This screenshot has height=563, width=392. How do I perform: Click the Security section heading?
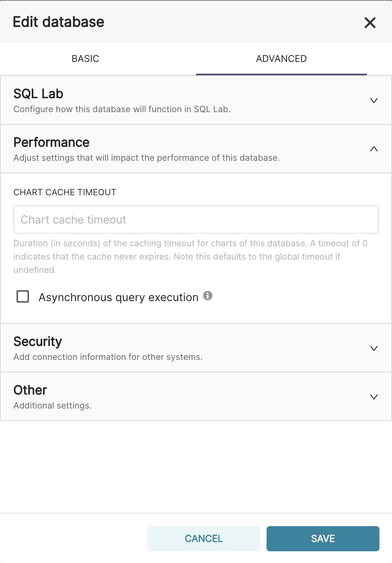(38, 342)
